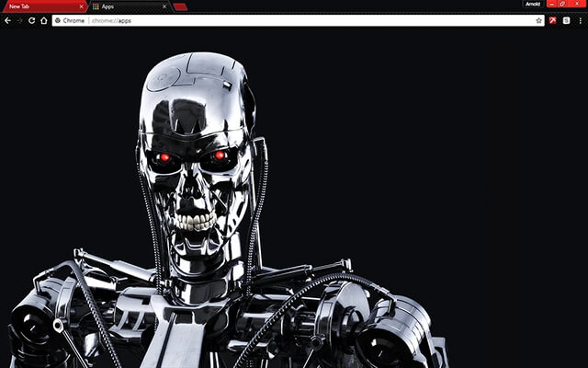
Task: Go back using the back arrow
Action: click(7, 20)
